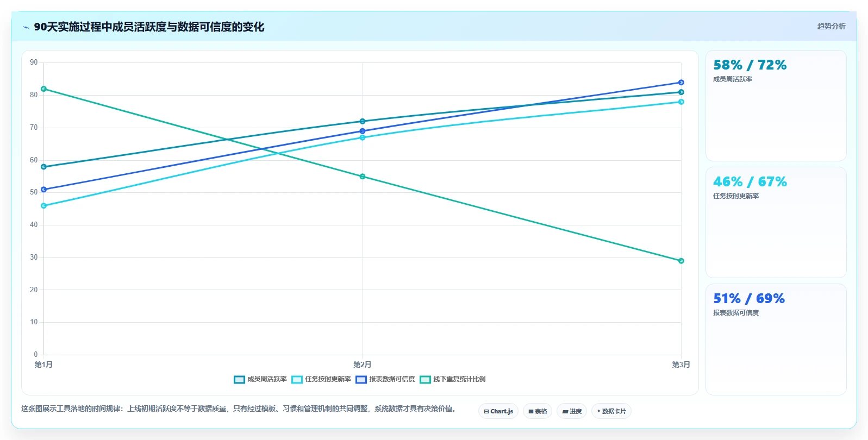Select 报表数据可信度 point at 第2月 (69)
Screen dimensions: 868x440
click(363, 131)
